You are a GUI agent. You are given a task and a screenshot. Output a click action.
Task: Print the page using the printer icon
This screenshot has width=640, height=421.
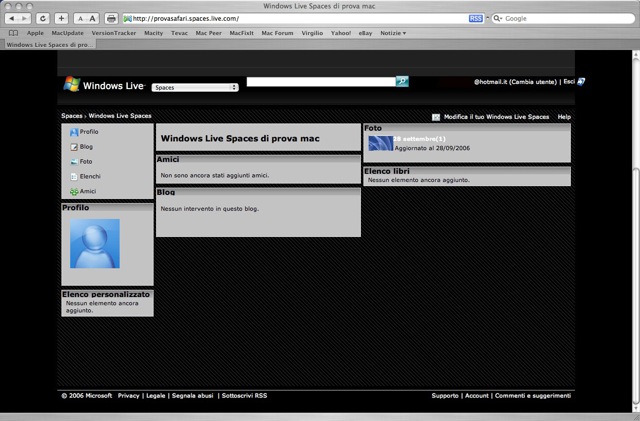point(111,18)
